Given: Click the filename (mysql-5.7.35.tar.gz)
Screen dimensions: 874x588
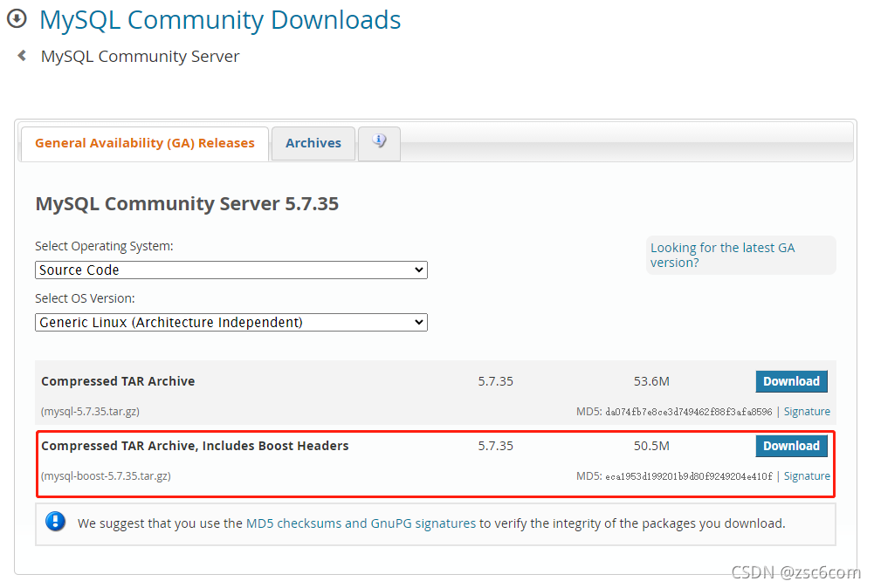Looking at the screenshot, I should 90,412.
